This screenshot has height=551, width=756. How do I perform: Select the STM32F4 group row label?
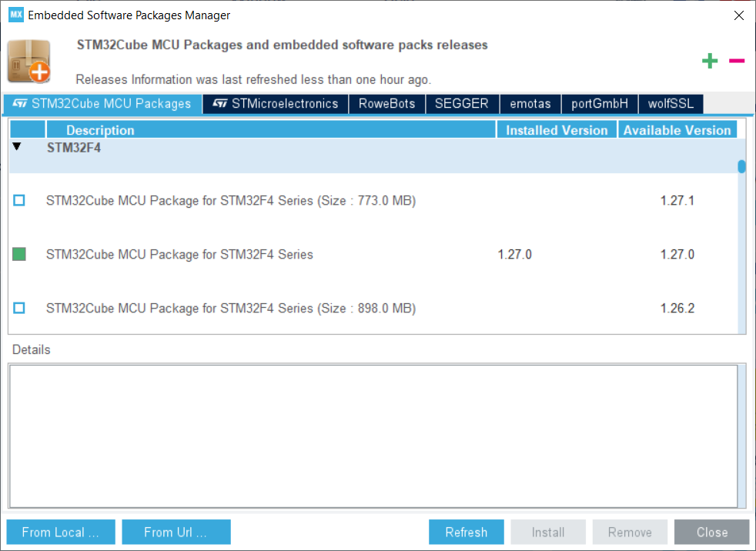click(74, 148)
